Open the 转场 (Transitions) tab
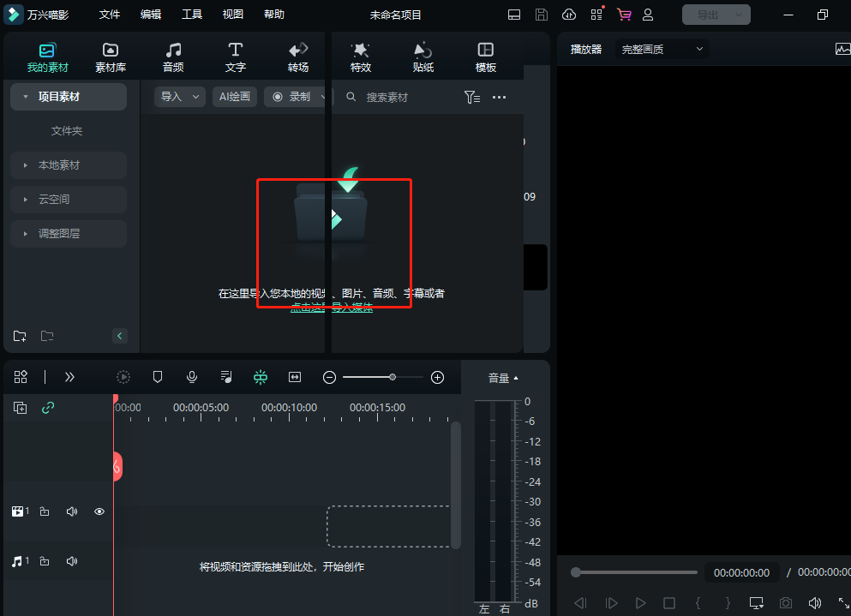Viewport: 851px width, 616px height. click(298, 57)
